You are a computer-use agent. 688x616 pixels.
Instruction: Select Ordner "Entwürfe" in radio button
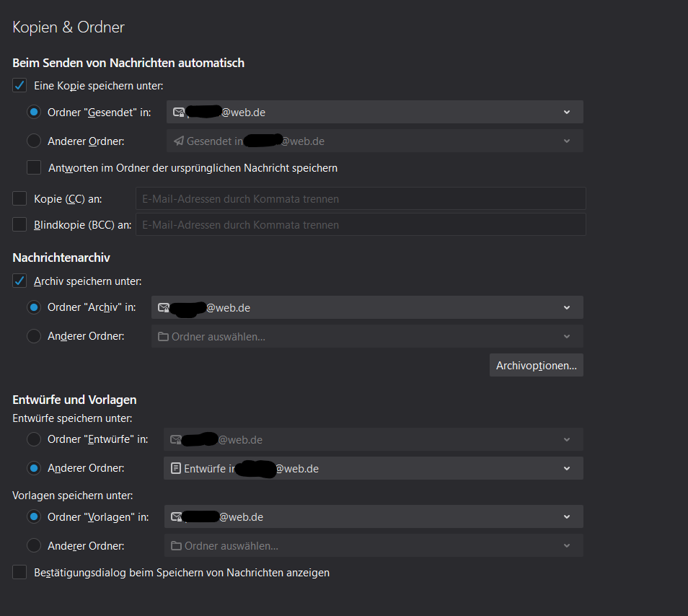pos(34,439)
